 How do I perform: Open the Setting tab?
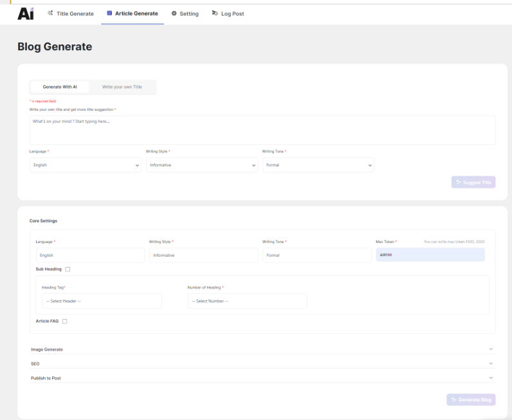pyautogui.click(x=185, y=14)
